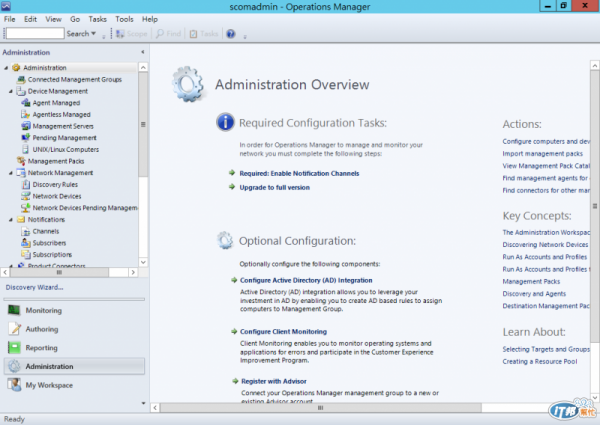Select the Administration workspace button

75,366
